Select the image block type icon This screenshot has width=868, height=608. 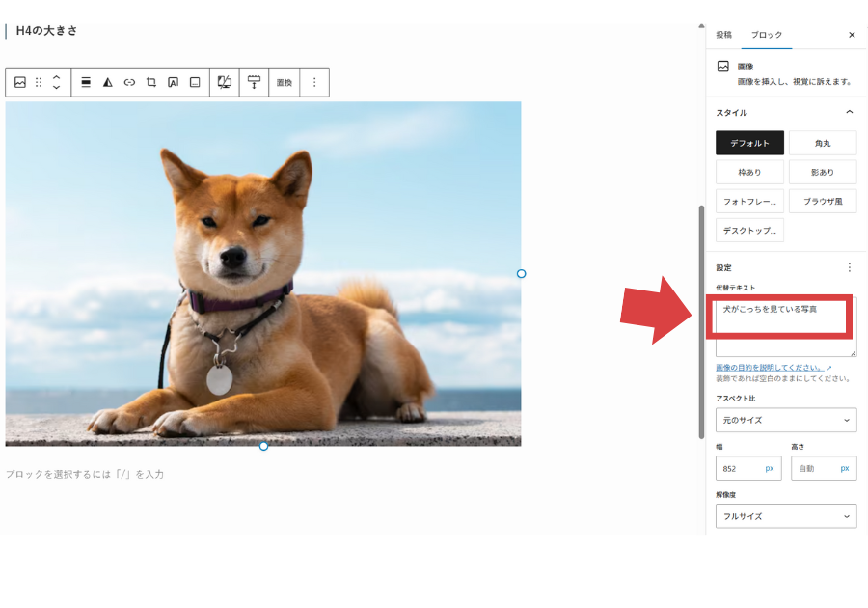pos(20,83)
